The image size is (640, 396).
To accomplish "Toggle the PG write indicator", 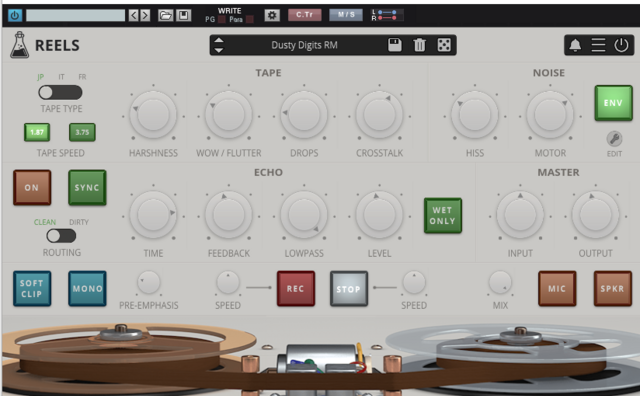I will click(222, 19).
